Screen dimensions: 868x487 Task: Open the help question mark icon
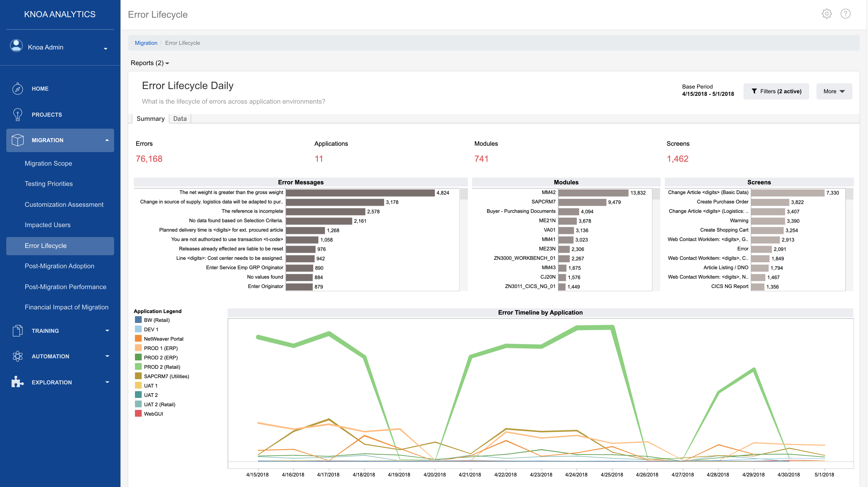pyautogui.click(x=845, y=14)
